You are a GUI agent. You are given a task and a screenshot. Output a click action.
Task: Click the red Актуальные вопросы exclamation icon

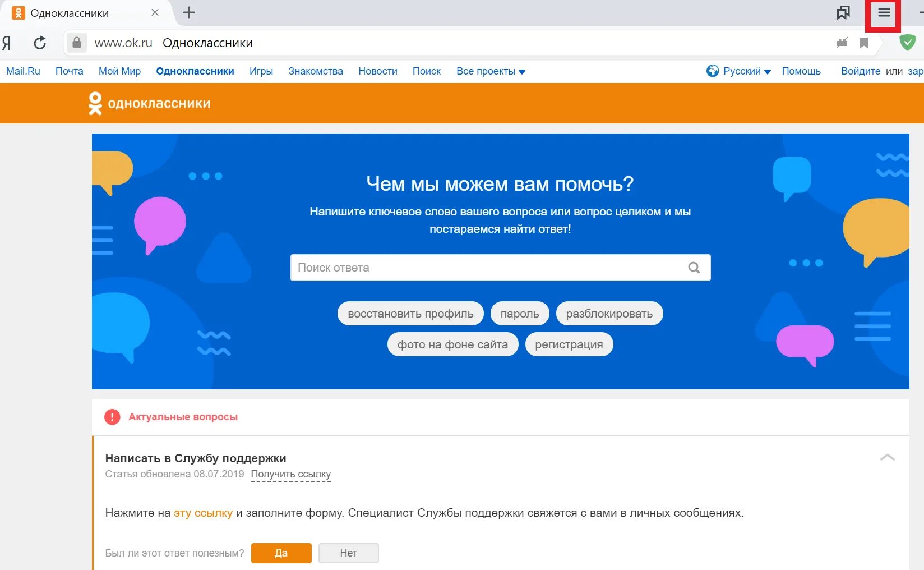112,417
